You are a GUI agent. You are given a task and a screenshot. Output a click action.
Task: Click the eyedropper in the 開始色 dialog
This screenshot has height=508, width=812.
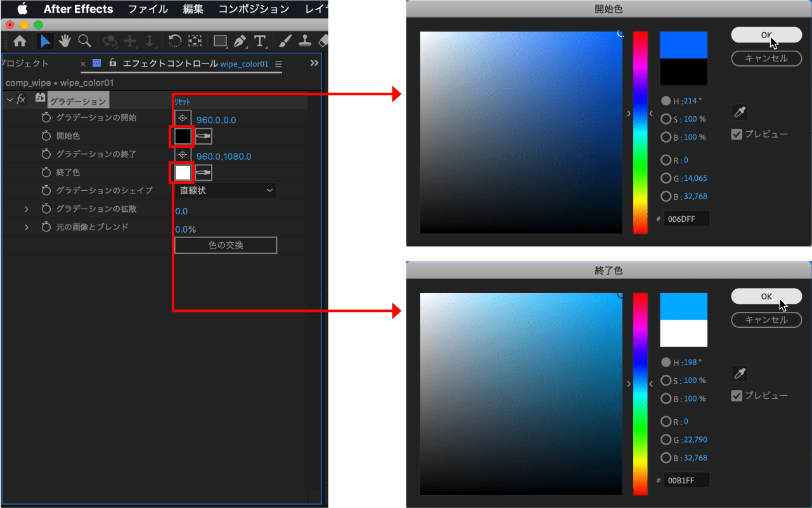[739, 112]
